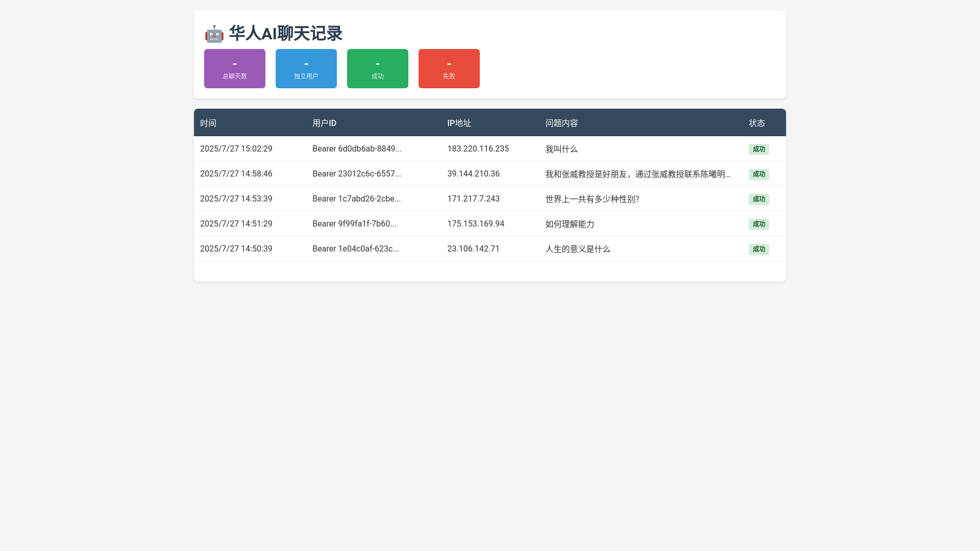Click timestamp 2025/7/27 14:50:39
980x551 pixels.
236,249
